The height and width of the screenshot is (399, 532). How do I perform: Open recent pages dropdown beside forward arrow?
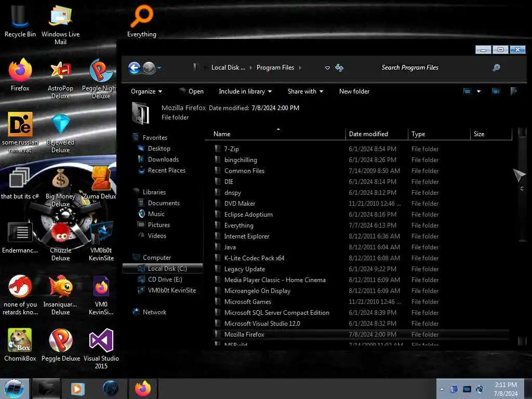159,68
